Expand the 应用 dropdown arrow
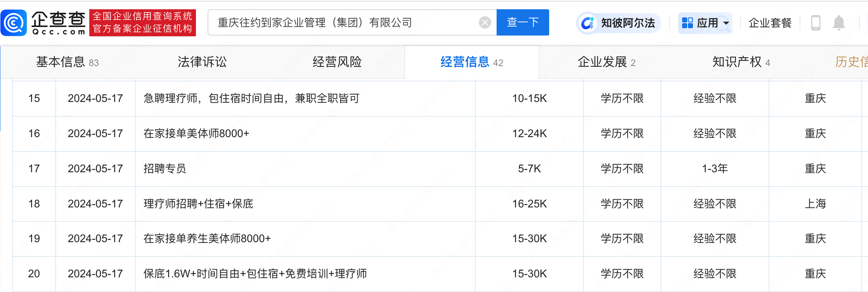Screen dimensions: 868x292 [x=726, y=23]
